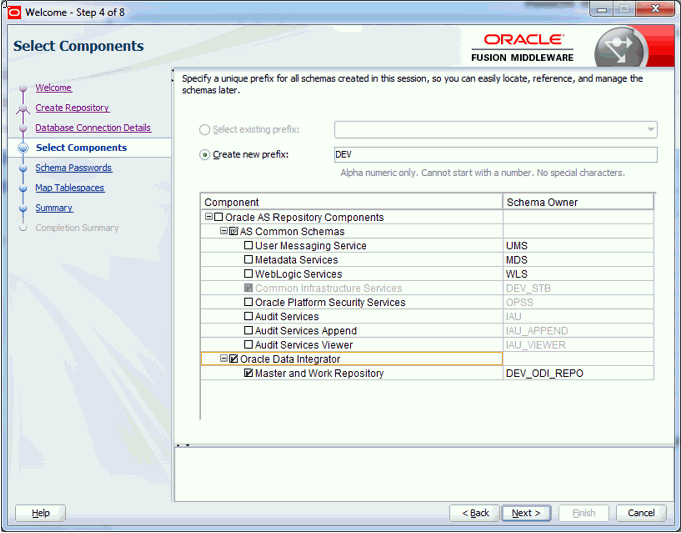Check the Audit Services Append checkbox

[x=248, y=331]
